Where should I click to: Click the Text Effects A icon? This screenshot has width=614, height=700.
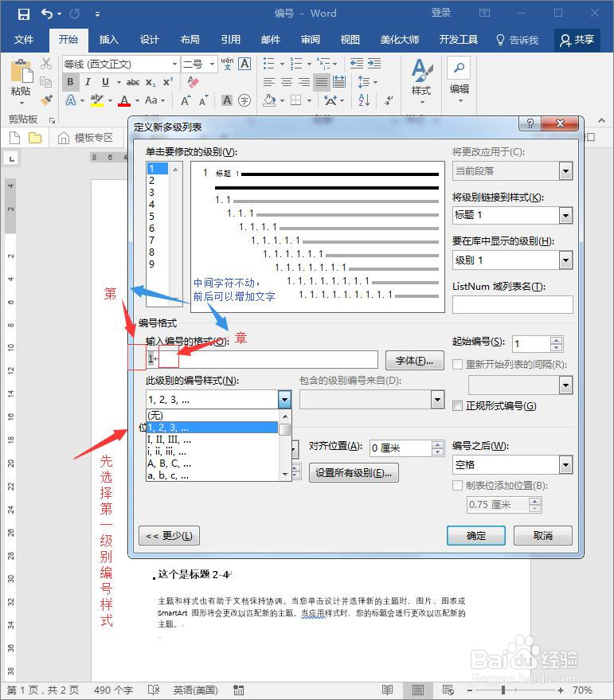[x=71, y=100]
